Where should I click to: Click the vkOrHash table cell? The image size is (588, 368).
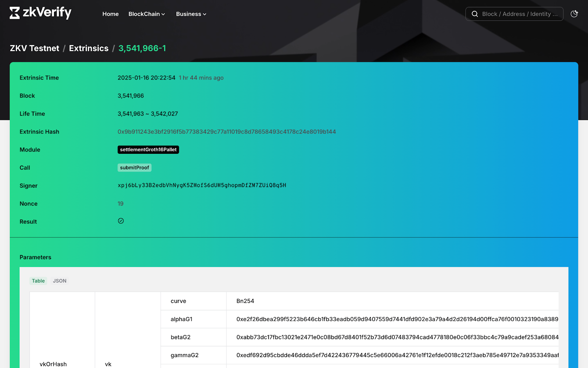[62, 330]
